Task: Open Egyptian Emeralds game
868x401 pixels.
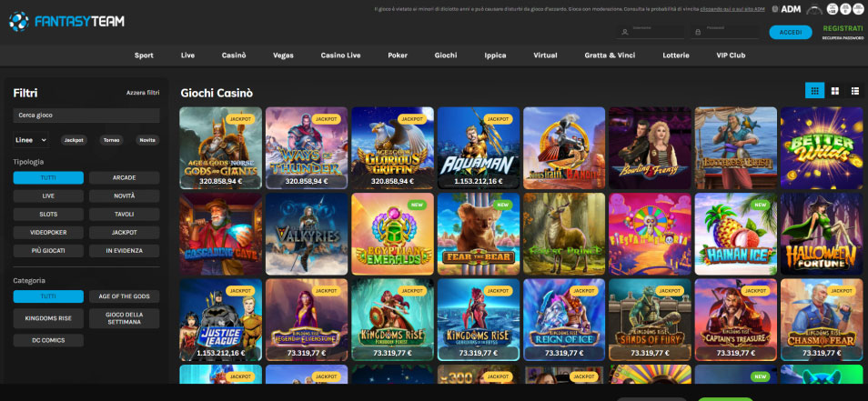Action: [392, 234]
